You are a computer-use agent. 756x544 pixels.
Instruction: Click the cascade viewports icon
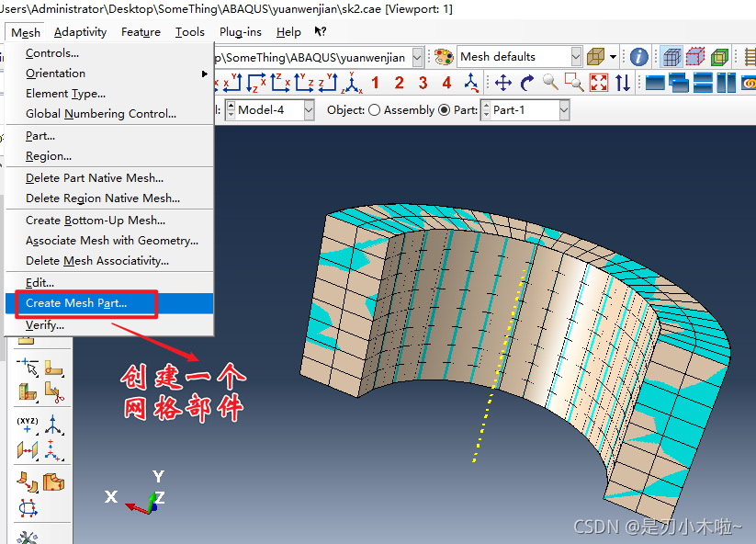point(680,83)
